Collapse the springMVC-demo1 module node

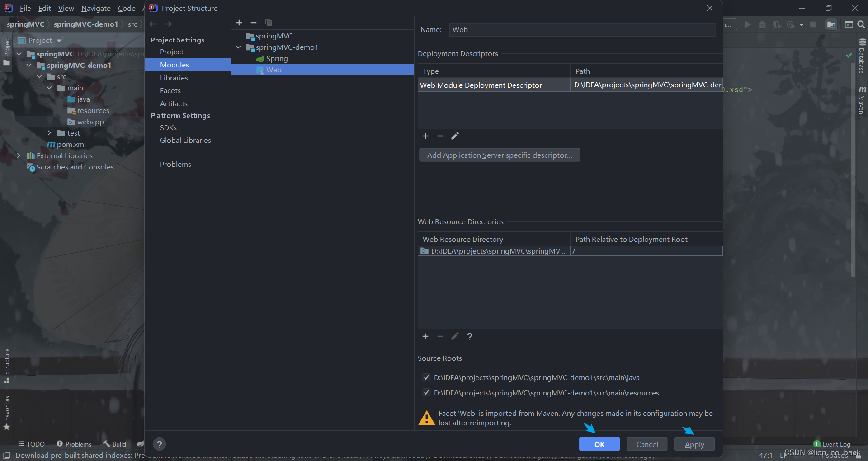point(238,47)
